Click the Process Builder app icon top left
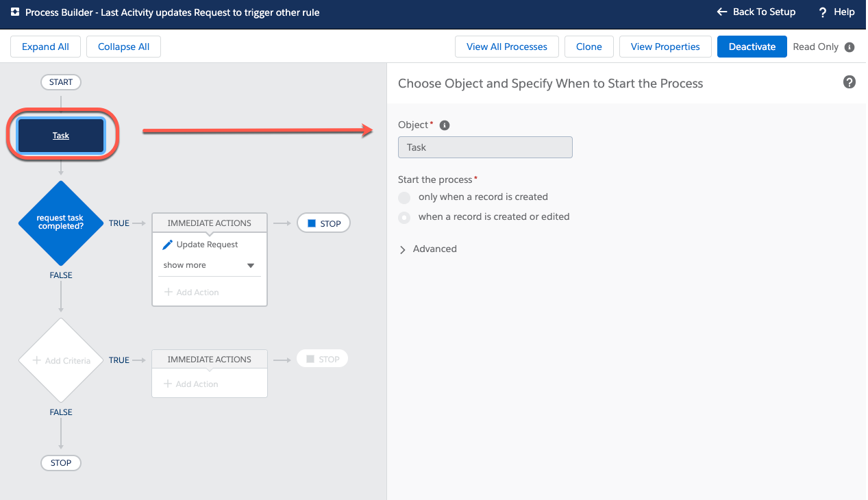 pyautogui.click(x=14, y=12)
